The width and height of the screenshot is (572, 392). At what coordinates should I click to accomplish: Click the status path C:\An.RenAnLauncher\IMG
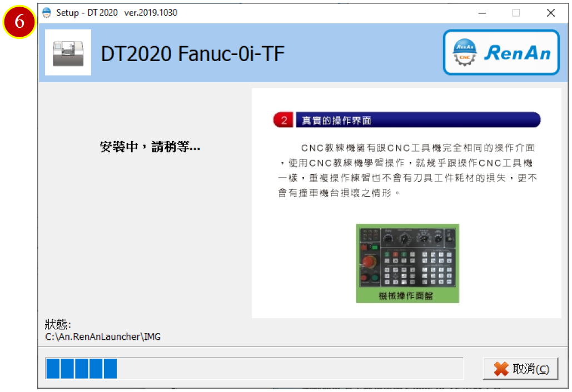[103, 336]
